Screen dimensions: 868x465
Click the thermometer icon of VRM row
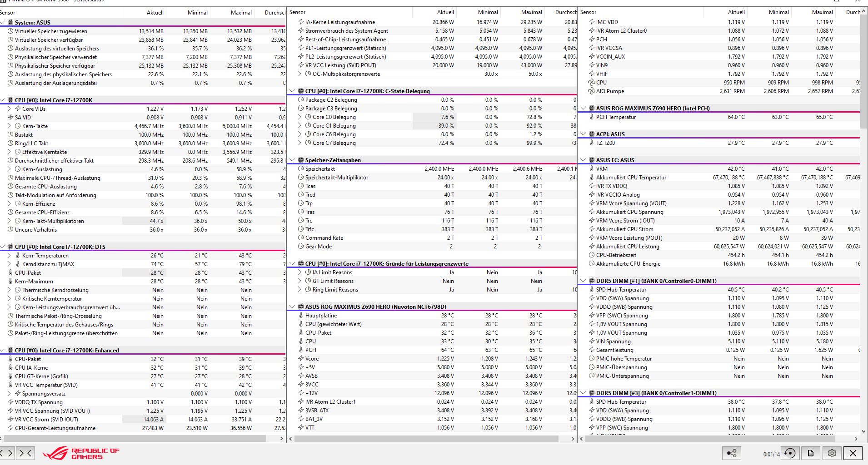pyautogui.click(x=592, y=168)
